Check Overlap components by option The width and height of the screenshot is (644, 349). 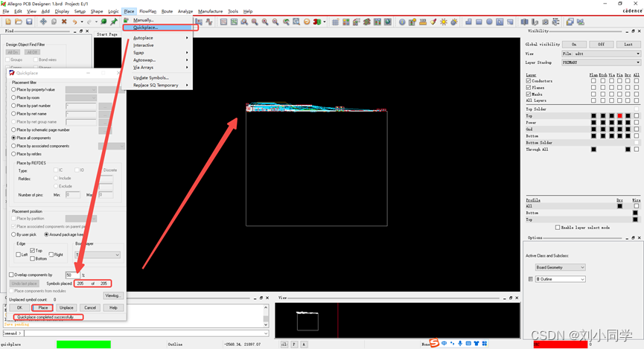coord(11,275)
